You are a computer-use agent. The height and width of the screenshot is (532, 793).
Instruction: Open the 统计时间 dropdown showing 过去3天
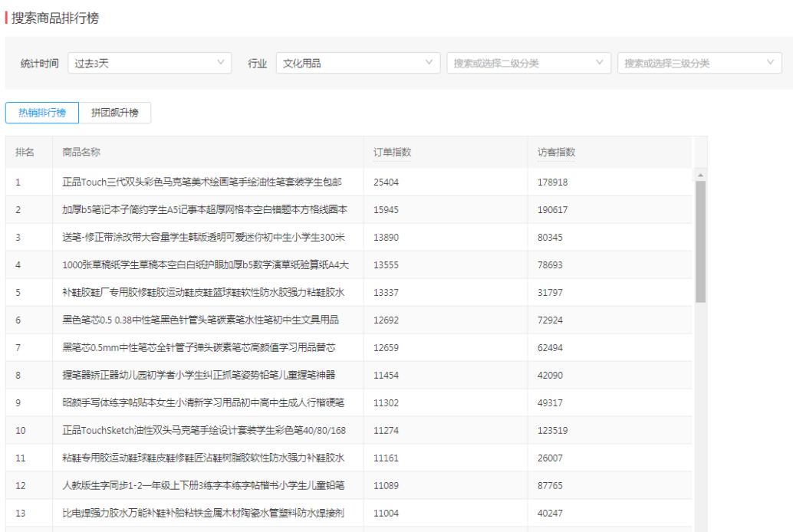pos(150,64)
